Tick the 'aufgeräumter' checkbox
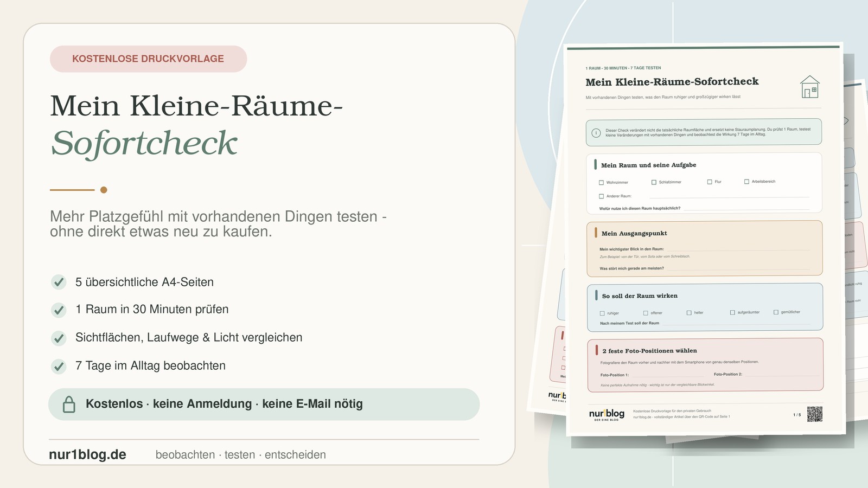 click(732, 312)
